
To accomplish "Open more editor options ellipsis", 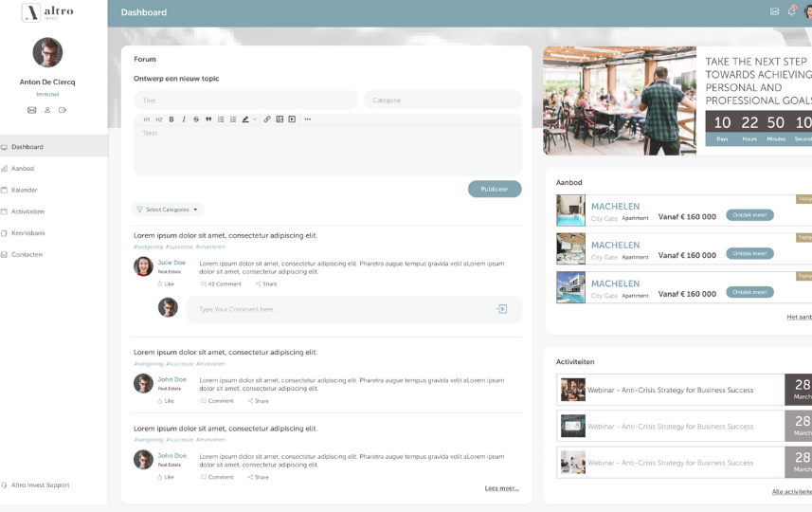I will tap(308, 119).
